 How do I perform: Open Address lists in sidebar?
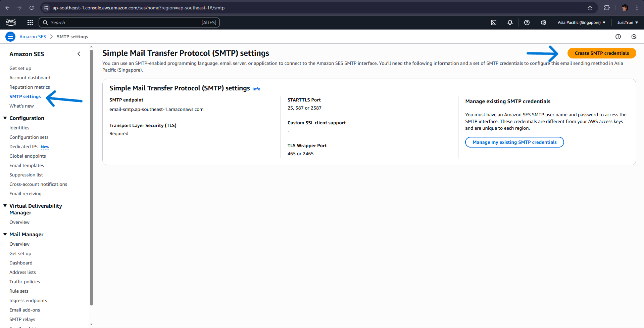pos(22,272)
